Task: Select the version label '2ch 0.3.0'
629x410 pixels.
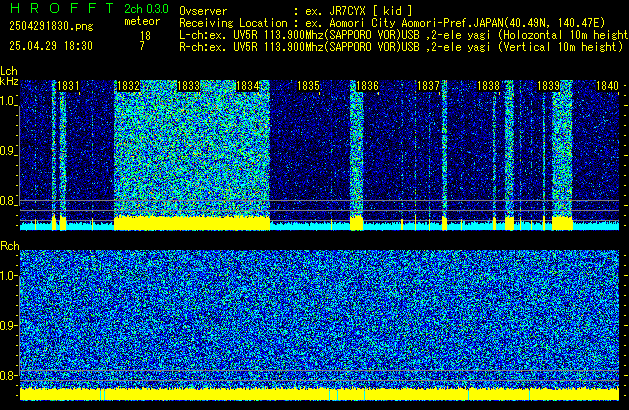Action: (x=146, y=9)
